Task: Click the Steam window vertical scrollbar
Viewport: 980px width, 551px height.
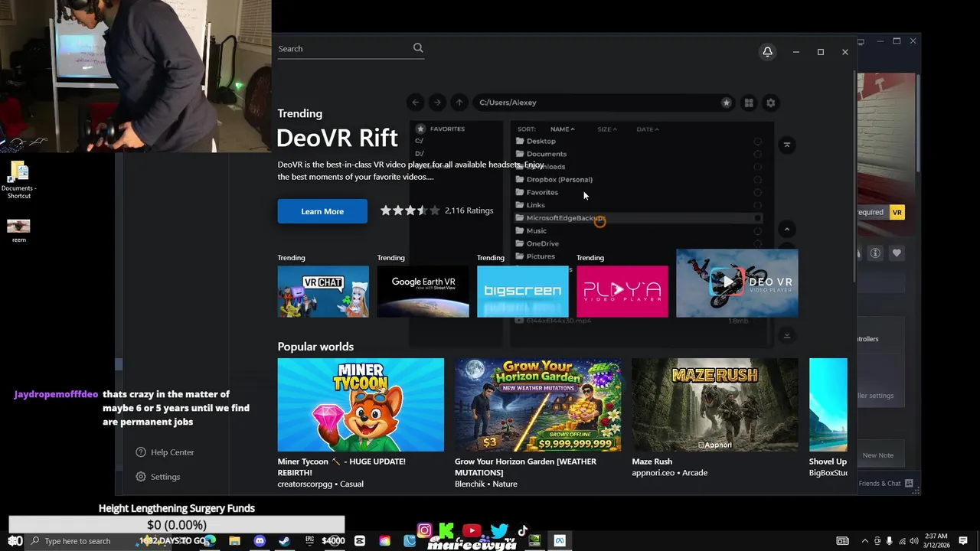Action: (917, 122)
